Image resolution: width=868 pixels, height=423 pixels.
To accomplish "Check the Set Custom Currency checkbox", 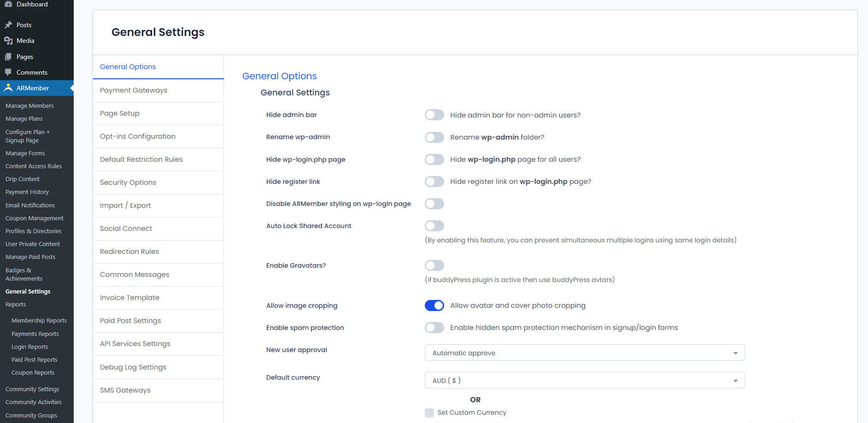I will 429,412.
